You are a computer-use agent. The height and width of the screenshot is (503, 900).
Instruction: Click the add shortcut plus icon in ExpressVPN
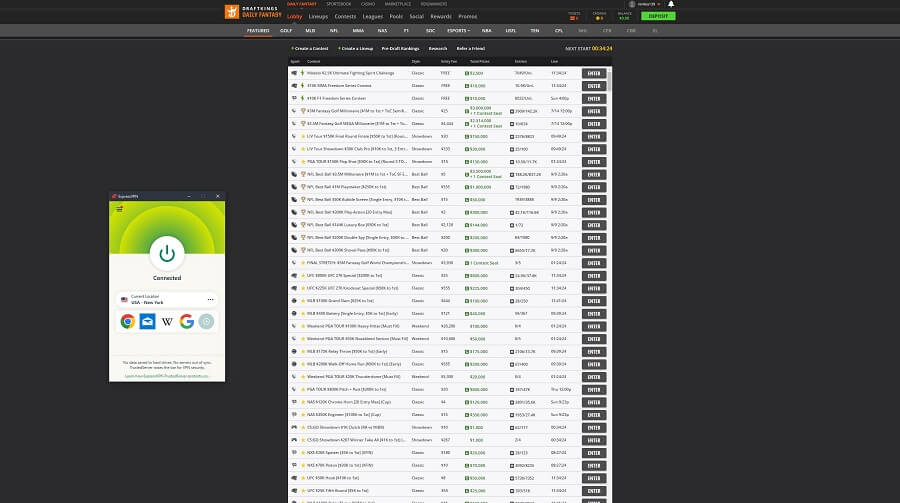pos(206,322)
